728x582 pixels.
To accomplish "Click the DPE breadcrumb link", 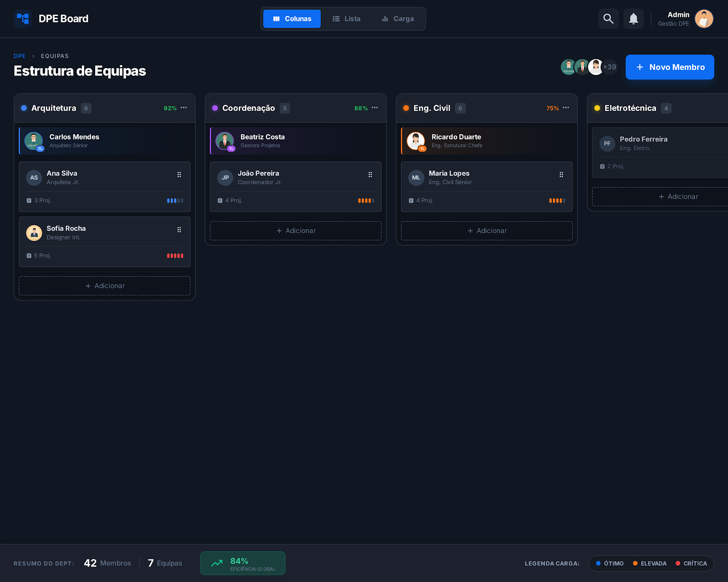I will point(20,56).
